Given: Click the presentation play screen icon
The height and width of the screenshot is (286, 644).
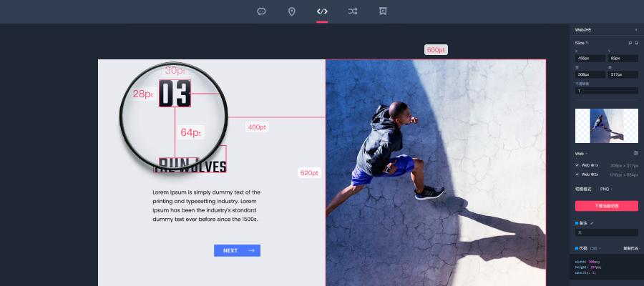Looking at the screenshot, I should [383, 11].
